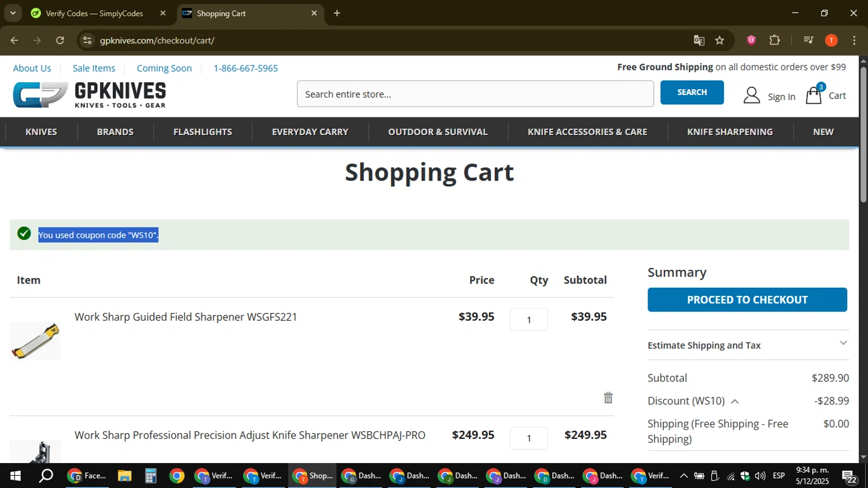The width and height of the screenshot is (868, 488).
Task: Open the OUTDOOR & SURVIVAL menu
Action: point(438,132)
